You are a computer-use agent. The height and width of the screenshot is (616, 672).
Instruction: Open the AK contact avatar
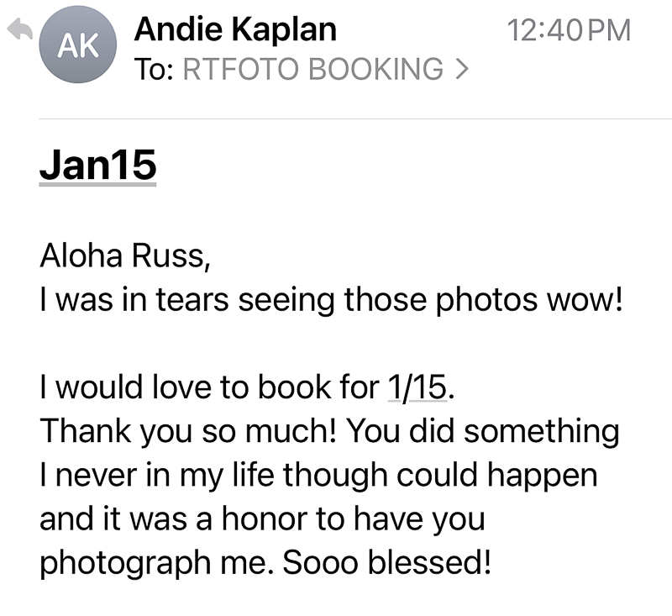pos(77,45)
